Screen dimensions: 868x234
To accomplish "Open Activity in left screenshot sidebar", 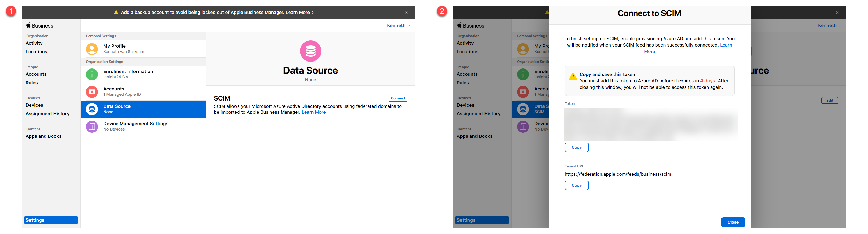I will coord(34,43).
